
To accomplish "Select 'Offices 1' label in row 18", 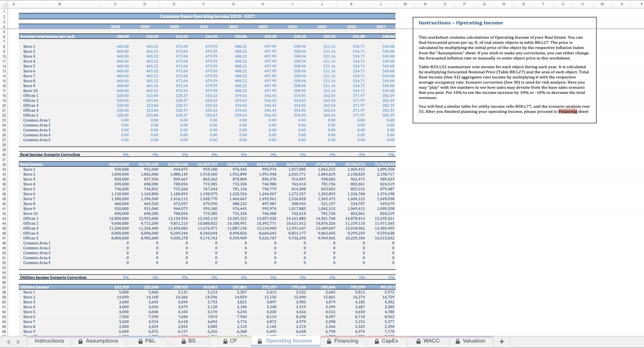I will (x=31, y=96).
